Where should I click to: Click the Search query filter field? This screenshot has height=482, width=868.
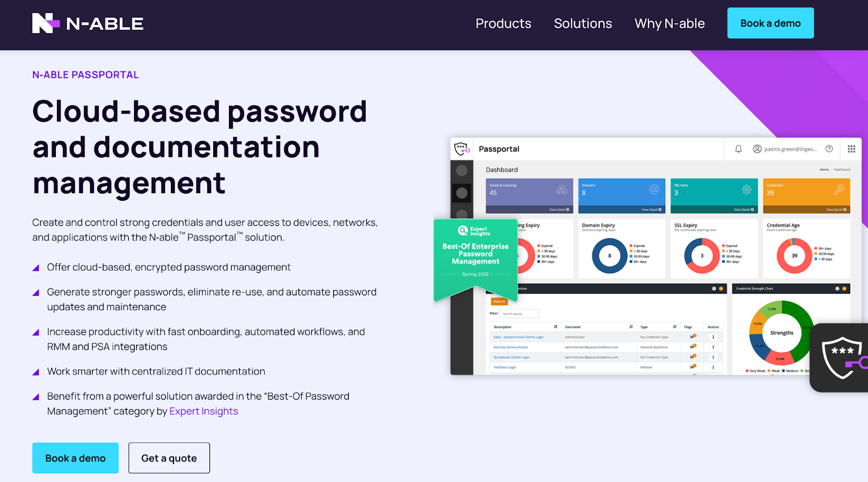pos(520,314)
